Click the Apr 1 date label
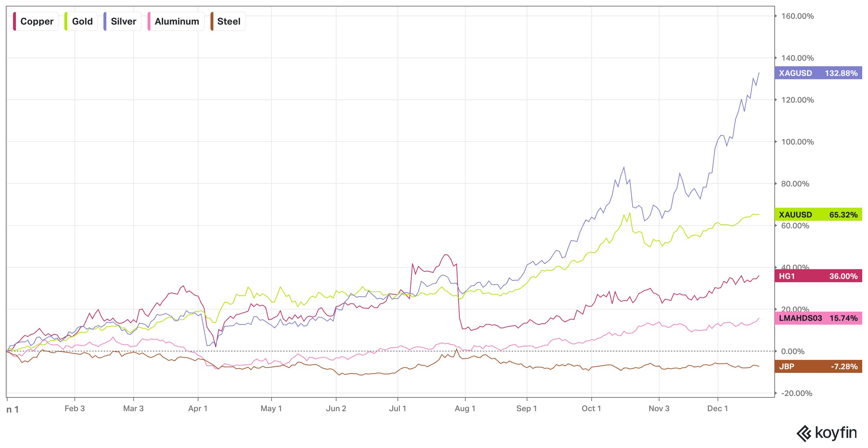868x448 pixels. [x=198, y=408]
